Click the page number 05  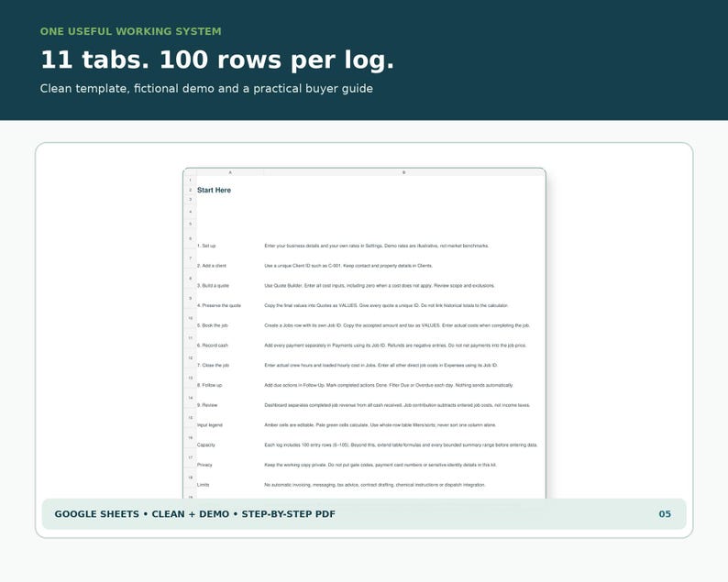coord(665,514)
